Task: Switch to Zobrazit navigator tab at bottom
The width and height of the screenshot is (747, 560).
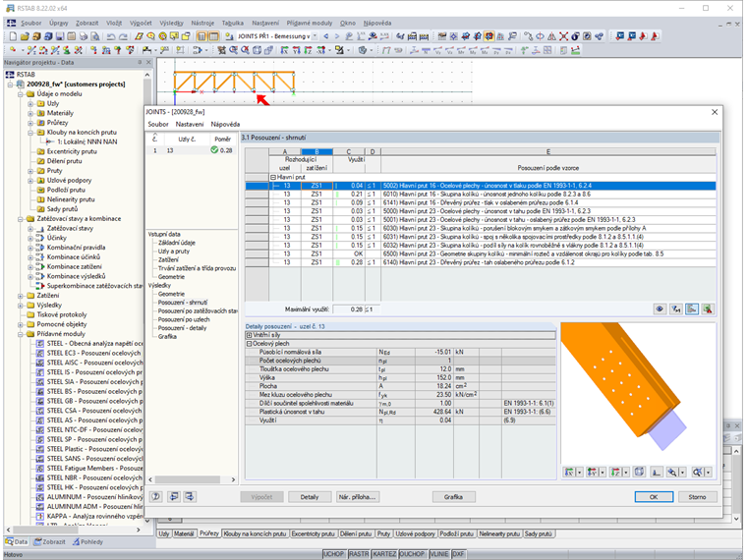Action: 49,542
